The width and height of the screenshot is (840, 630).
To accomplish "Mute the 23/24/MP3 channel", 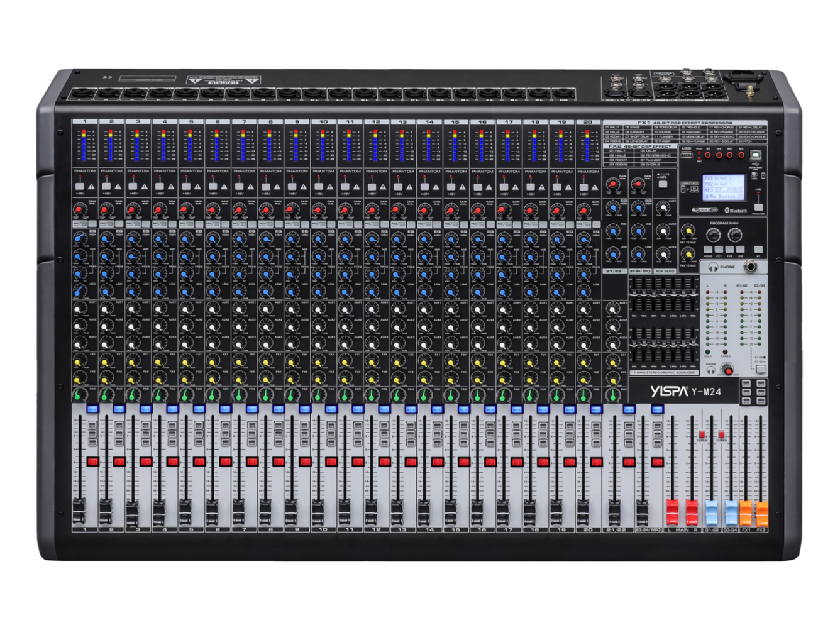I will [x=656, y=409].
